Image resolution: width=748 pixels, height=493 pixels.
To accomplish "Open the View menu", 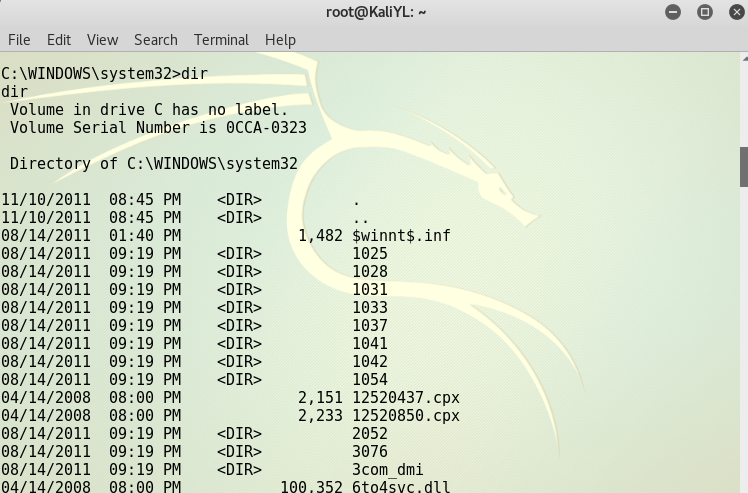I will click(102, 40).
